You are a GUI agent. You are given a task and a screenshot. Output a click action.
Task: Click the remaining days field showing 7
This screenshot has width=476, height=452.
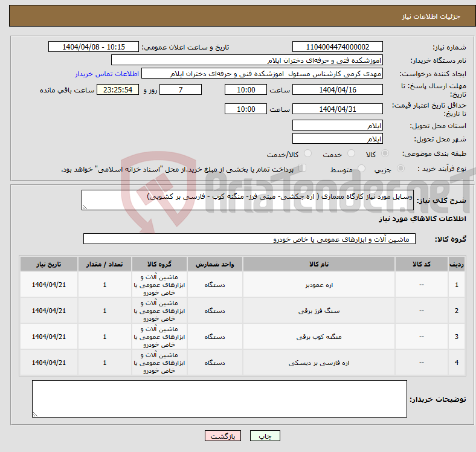pos(181,89)
